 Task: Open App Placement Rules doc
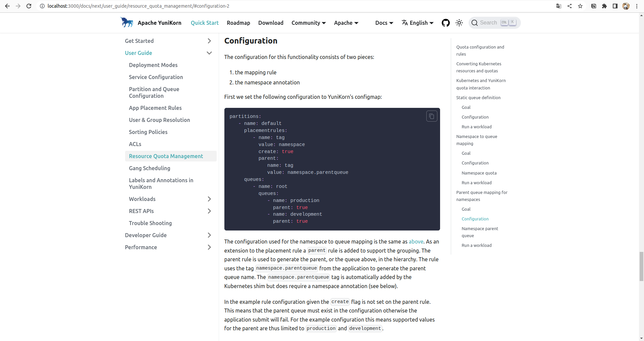tap(155, 108)
